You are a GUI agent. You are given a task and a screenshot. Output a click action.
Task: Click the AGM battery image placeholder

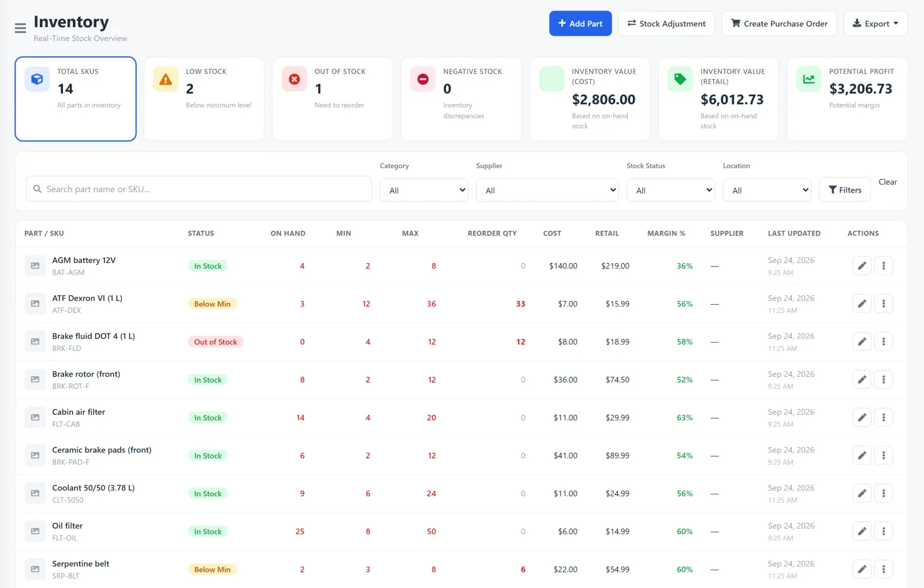click(35, 266)
